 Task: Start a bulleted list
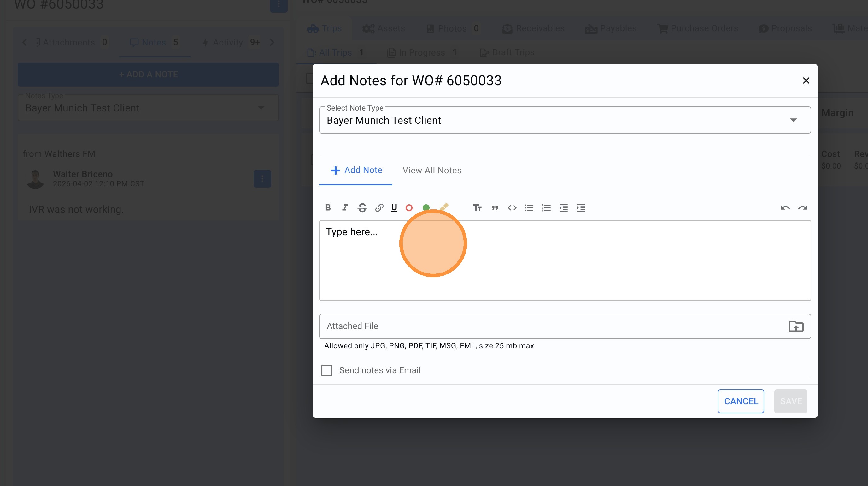point(529,208)
